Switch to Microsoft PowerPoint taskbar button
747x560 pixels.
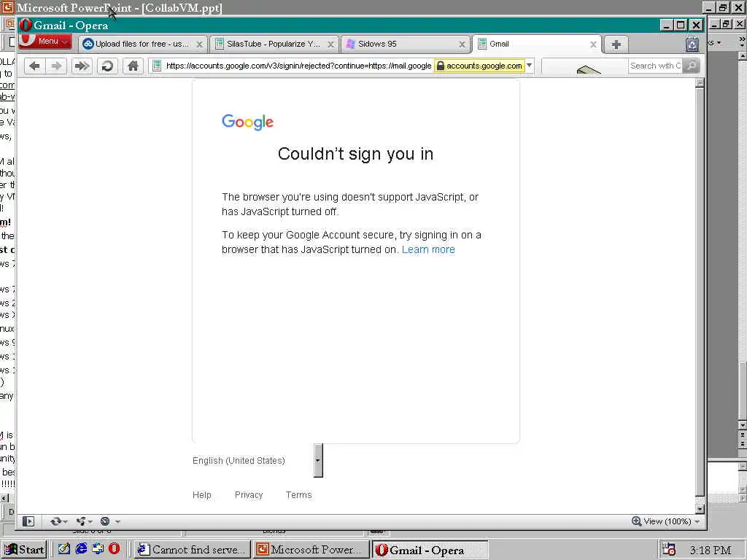click(x=311, y=550)
